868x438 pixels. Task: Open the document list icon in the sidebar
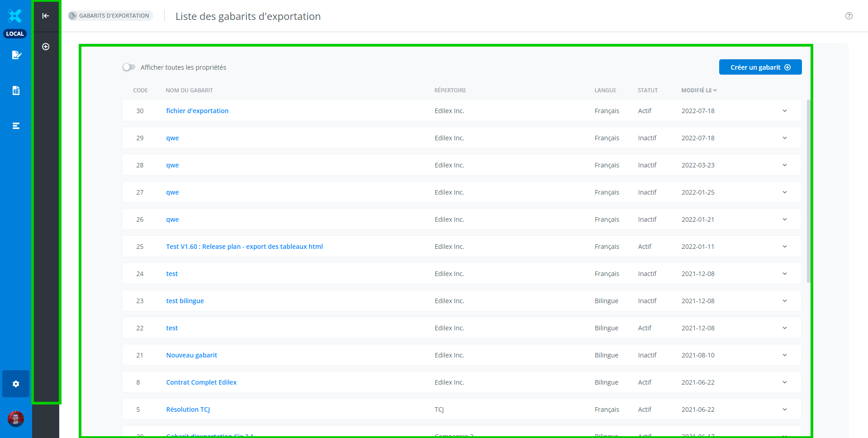pos(16,90)
